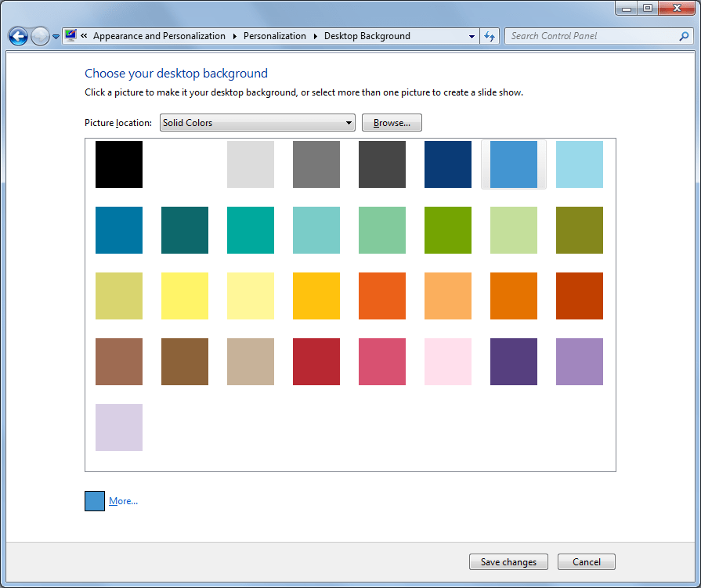Select the tan beige swatch
Screen dimensions: 701x588
251,362
